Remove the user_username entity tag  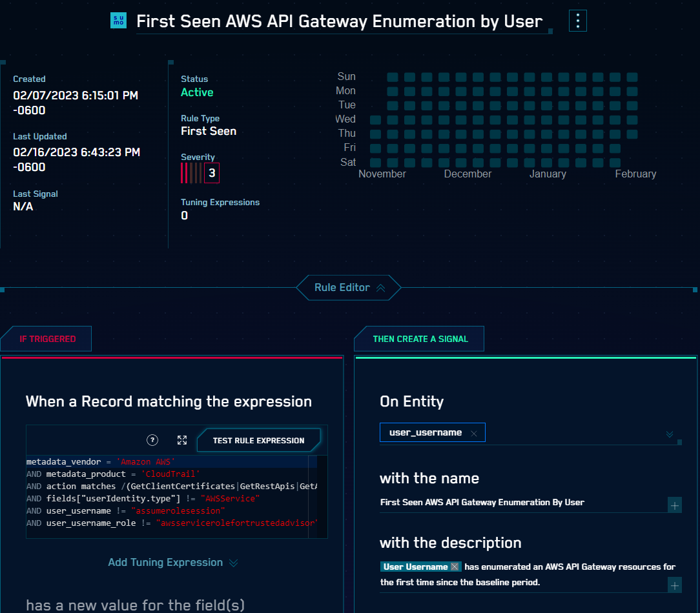coord(474,433)
